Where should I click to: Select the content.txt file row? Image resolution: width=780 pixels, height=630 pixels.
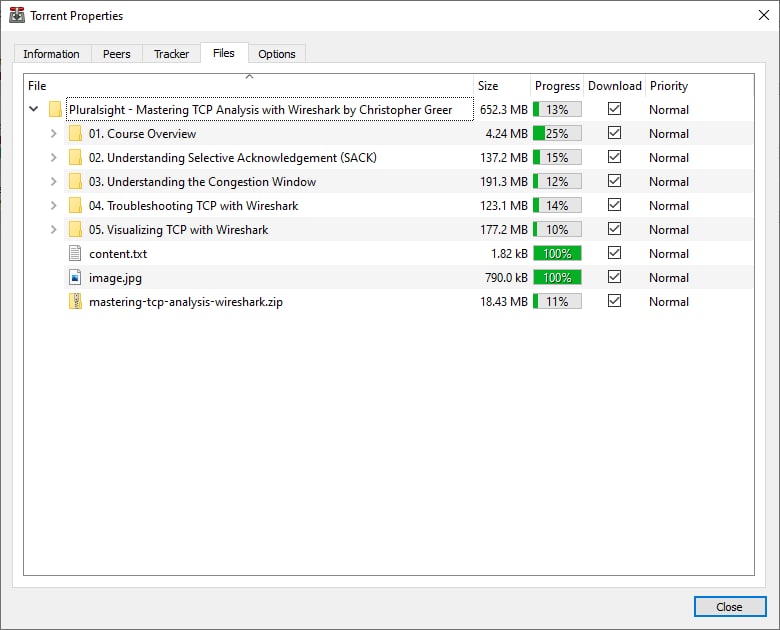(408, 253)
